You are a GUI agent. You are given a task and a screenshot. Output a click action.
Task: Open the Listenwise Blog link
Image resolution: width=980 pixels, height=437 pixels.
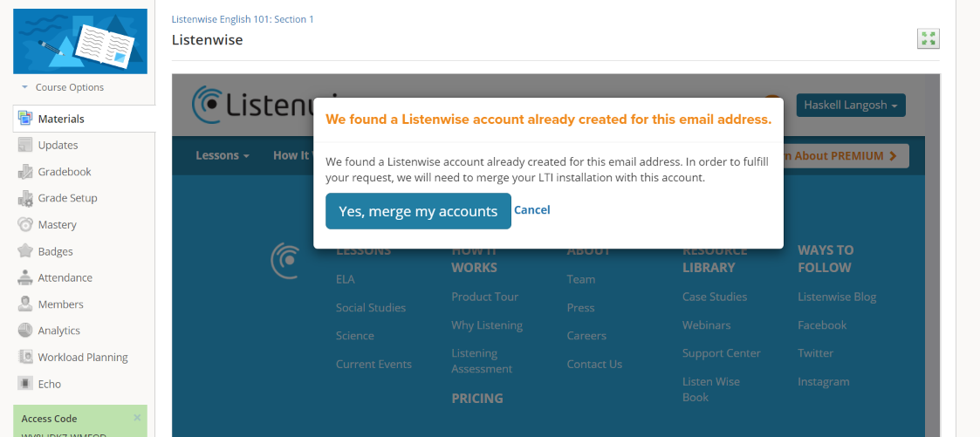tap(837, 297)
